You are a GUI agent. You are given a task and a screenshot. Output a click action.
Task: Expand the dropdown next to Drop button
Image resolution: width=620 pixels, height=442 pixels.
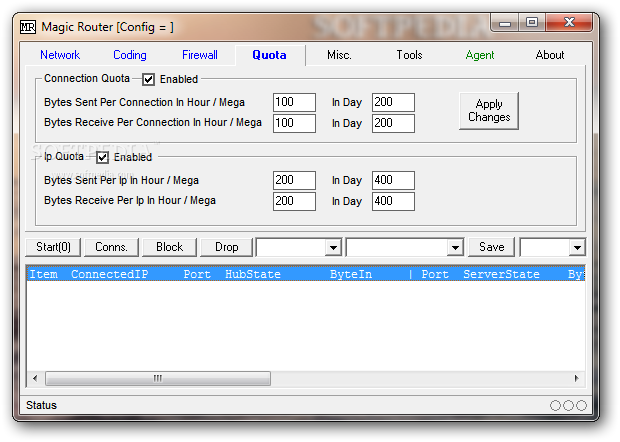(333, 248)
